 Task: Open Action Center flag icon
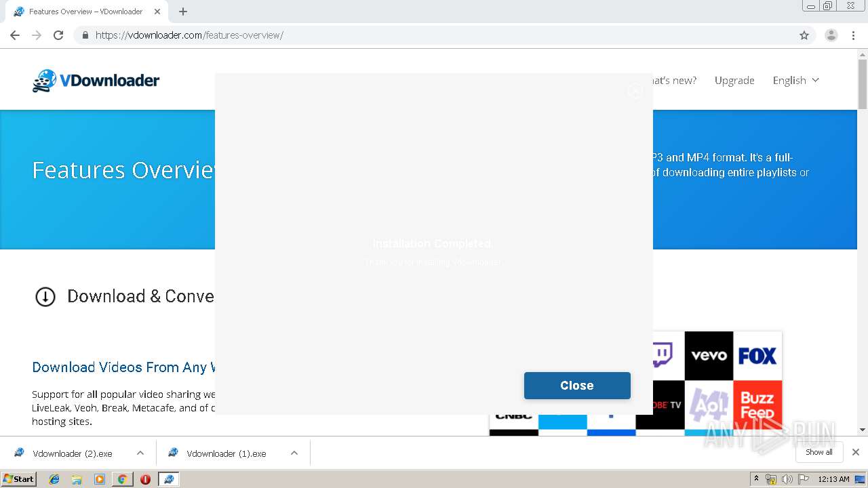click(804, 479)
